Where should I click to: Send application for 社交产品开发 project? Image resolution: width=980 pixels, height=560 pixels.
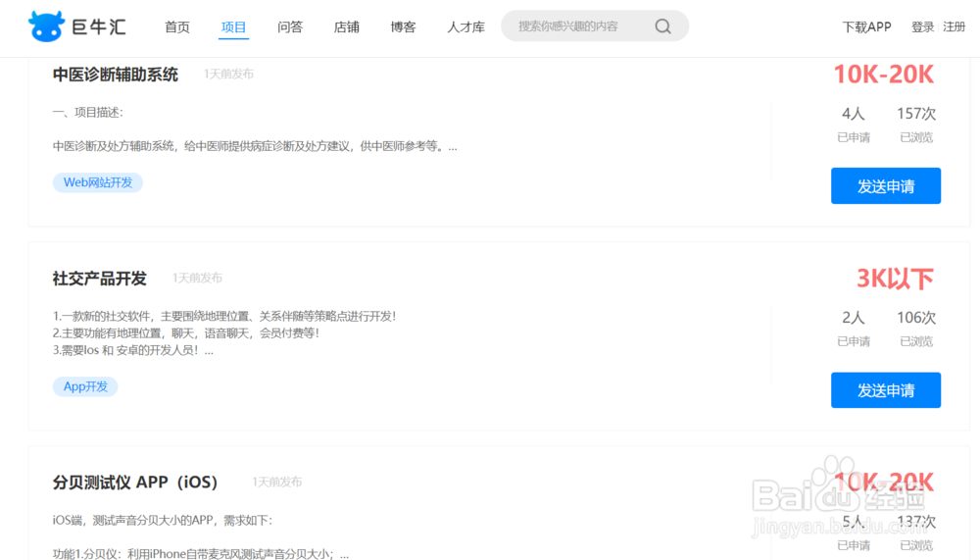pyautogui.click(x=886, y=390)
